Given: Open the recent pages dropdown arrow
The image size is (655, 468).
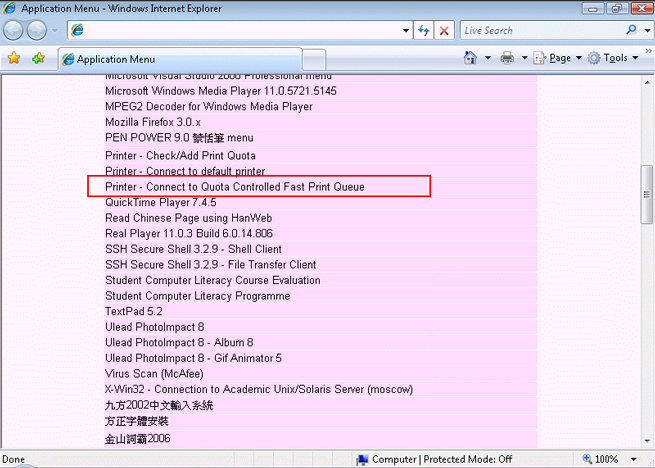Looking at the screenshot, I should (55, 31).
